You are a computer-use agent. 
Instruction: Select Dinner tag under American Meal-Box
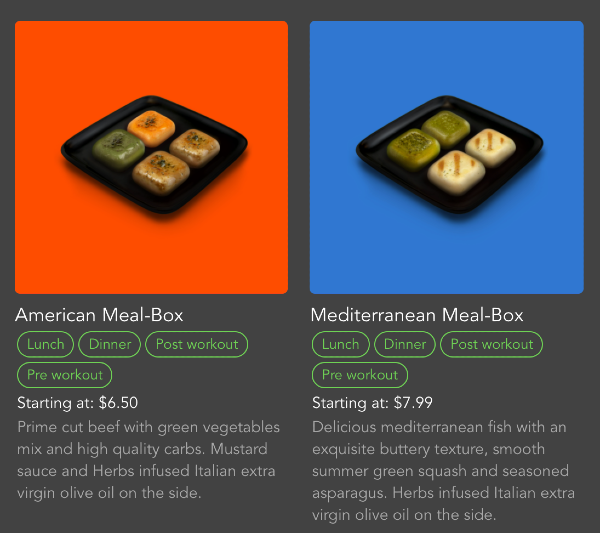click(110, 344)
